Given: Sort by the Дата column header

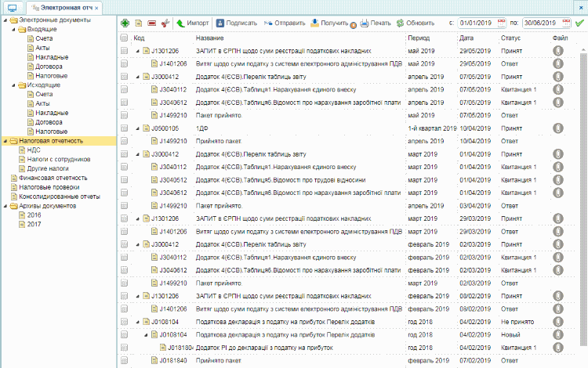Looking at the screenshot, I should [x=466, y=38].
